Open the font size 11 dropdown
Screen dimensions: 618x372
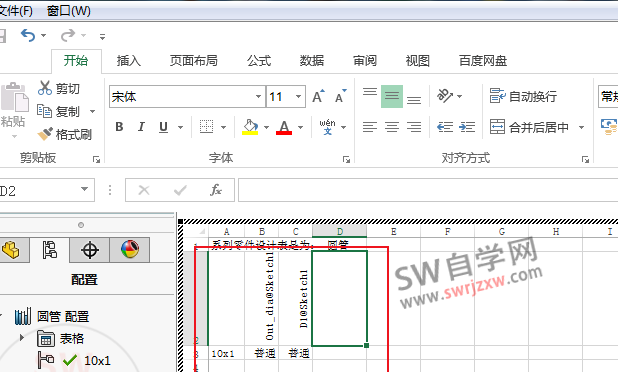tap(298, 97)
